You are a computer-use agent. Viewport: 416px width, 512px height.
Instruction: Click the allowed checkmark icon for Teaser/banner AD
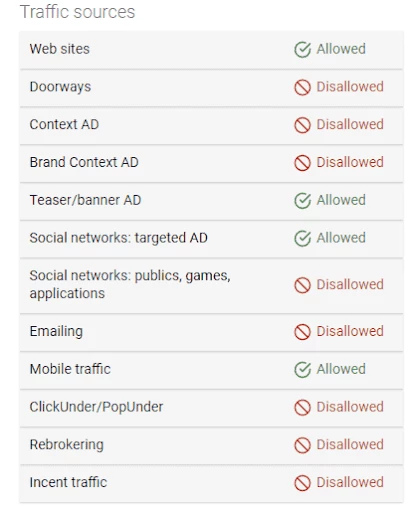point(302,201)
